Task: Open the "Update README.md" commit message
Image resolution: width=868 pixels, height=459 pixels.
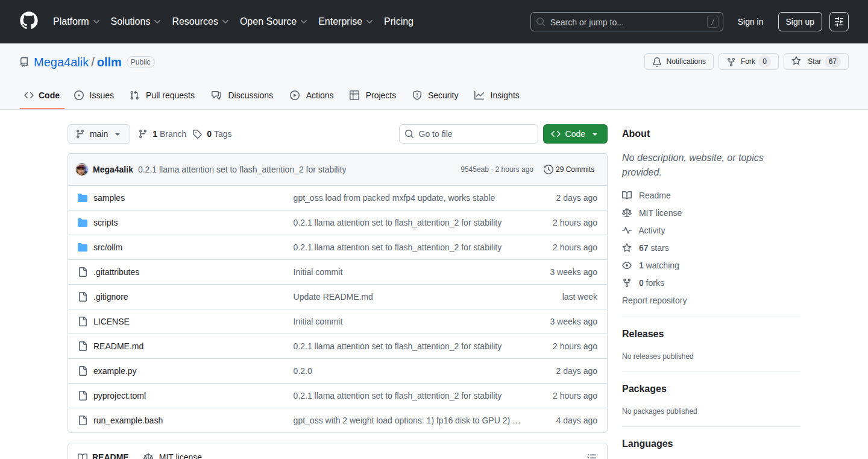Action: pos(333,297)
